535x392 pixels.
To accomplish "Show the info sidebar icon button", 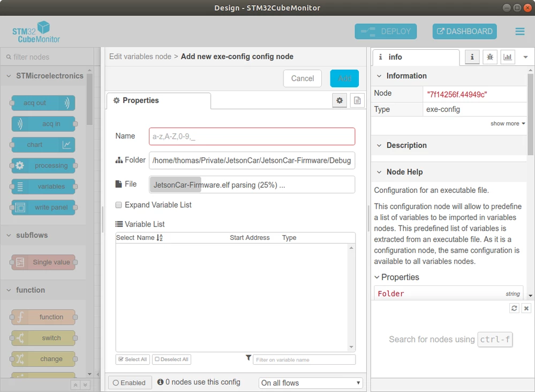I will tap(472, 57).
